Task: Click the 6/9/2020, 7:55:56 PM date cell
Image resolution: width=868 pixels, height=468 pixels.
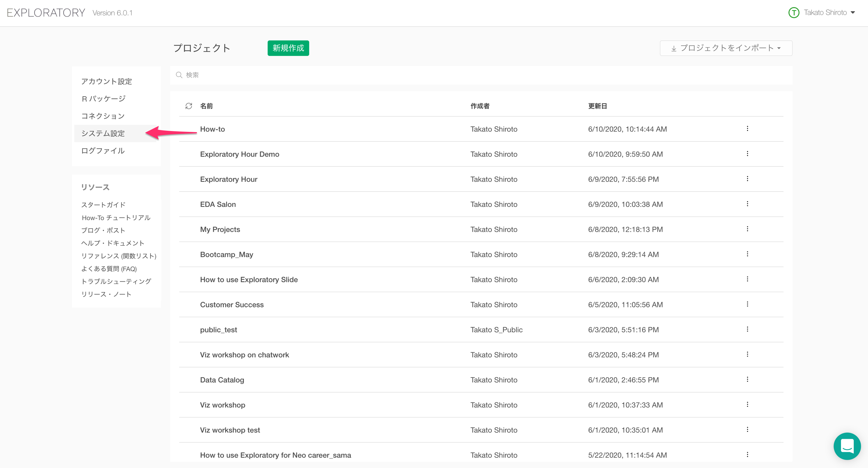Action: coord(623,179)
